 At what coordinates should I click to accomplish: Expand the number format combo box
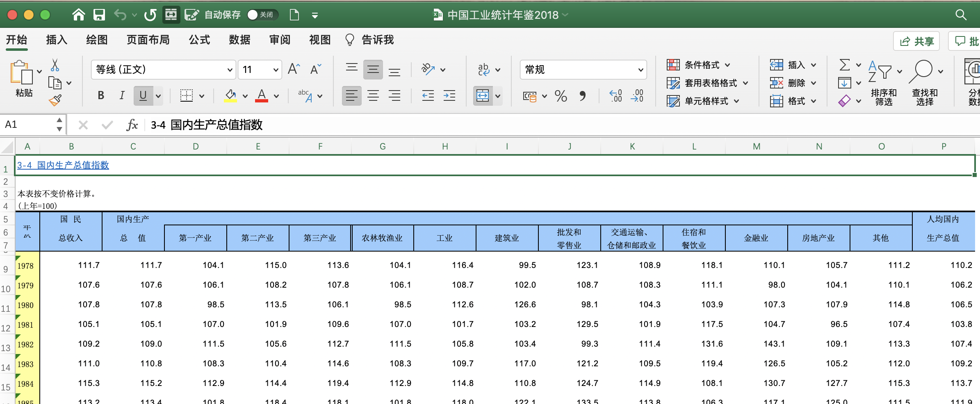coord(640,70)
